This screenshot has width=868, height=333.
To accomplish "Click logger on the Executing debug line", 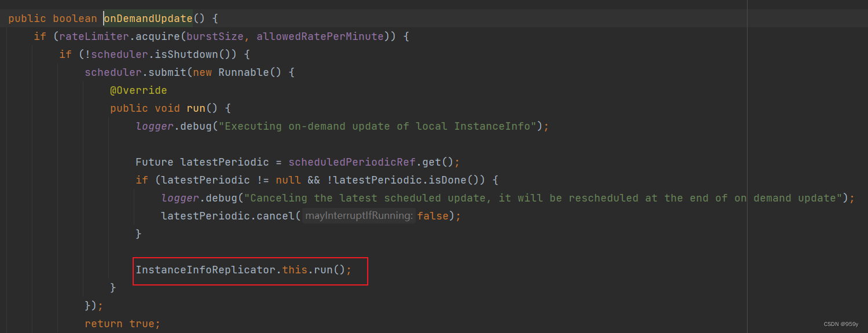I will [155, 126].
